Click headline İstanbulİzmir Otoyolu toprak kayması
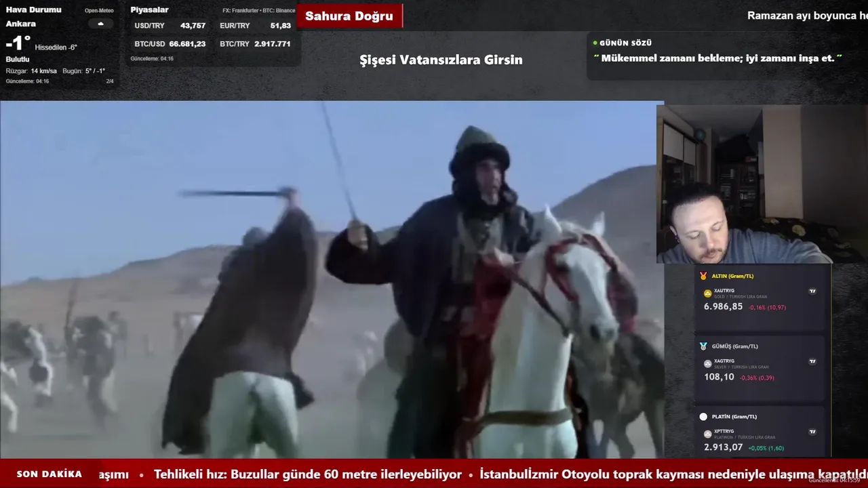Screen dimensions: 868x488 [x=673, y=474]
